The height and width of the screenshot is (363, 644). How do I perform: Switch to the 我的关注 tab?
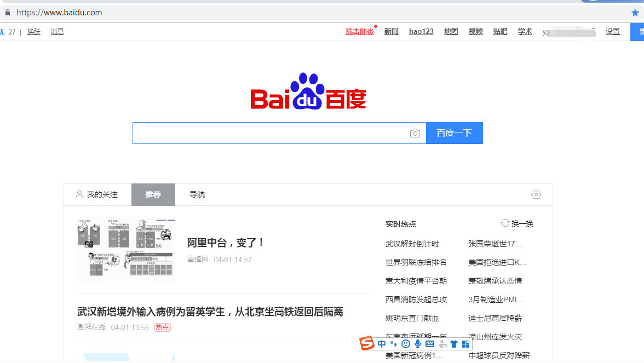click(97, 195)
